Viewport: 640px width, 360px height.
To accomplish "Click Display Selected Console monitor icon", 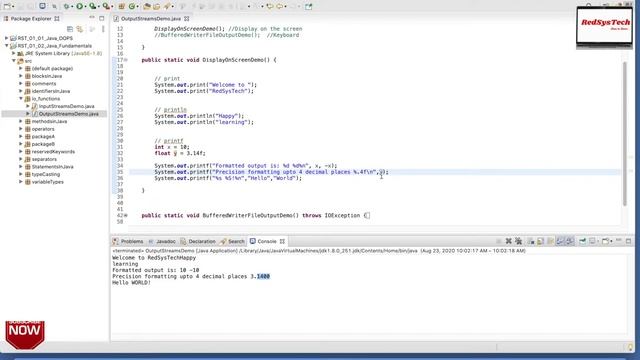I will coord(592,241).
